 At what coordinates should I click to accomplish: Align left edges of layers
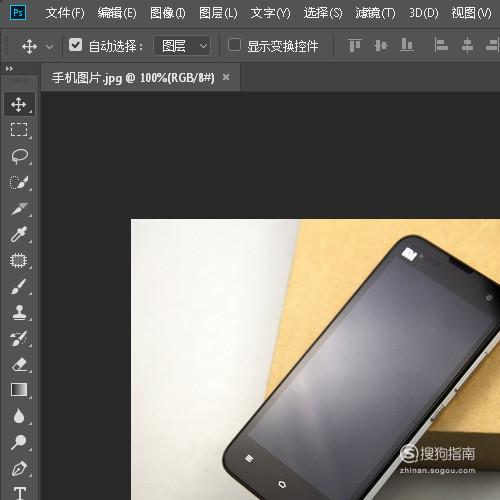[441, 45]
